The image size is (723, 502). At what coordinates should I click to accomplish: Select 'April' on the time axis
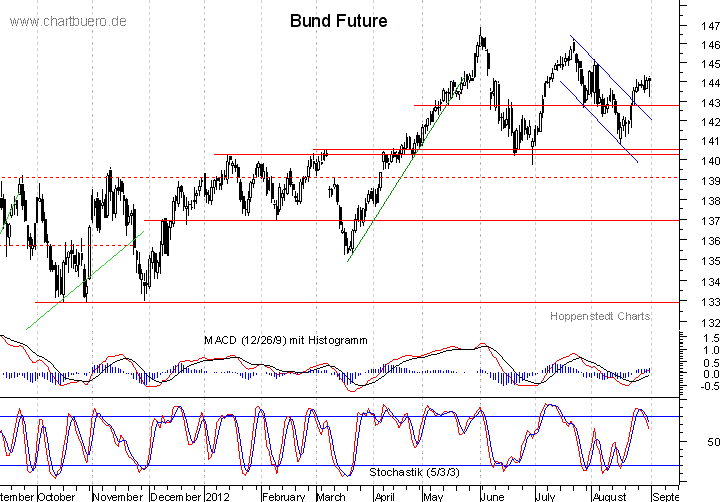click(385, 496)
